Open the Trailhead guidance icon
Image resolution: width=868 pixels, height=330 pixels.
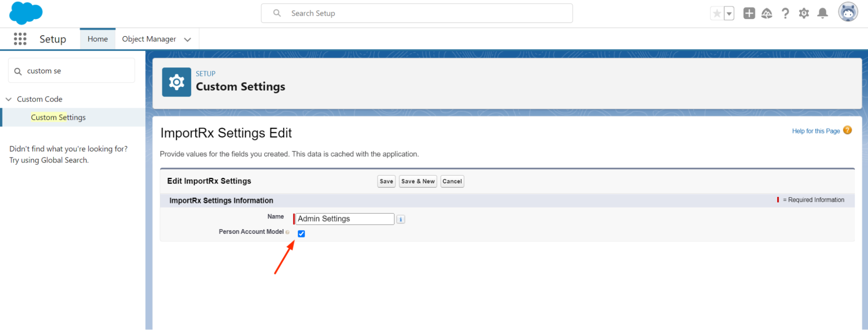click(x=767, y=13)
